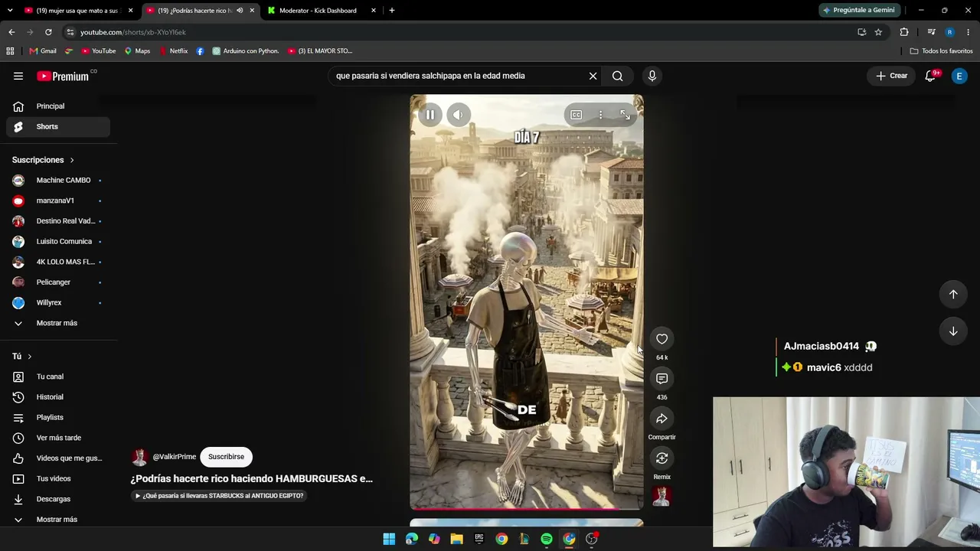This screenshot has width=980, height=551.
Task: Run the search with the magnifier button
Action: (617, 76)
